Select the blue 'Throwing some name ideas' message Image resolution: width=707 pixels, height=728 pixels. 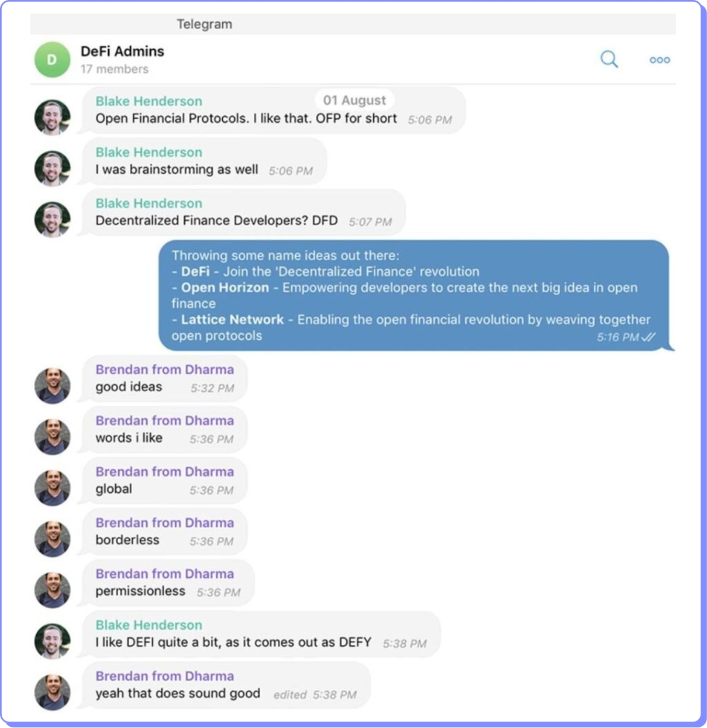(x=414, y=295)
